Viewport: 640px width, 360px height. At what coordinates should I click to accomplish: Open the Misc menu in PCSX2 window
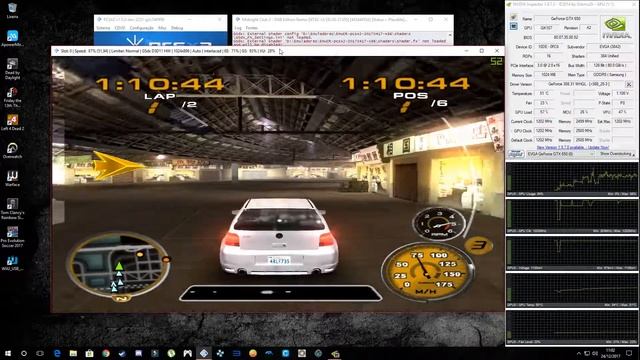coord(162,28)
